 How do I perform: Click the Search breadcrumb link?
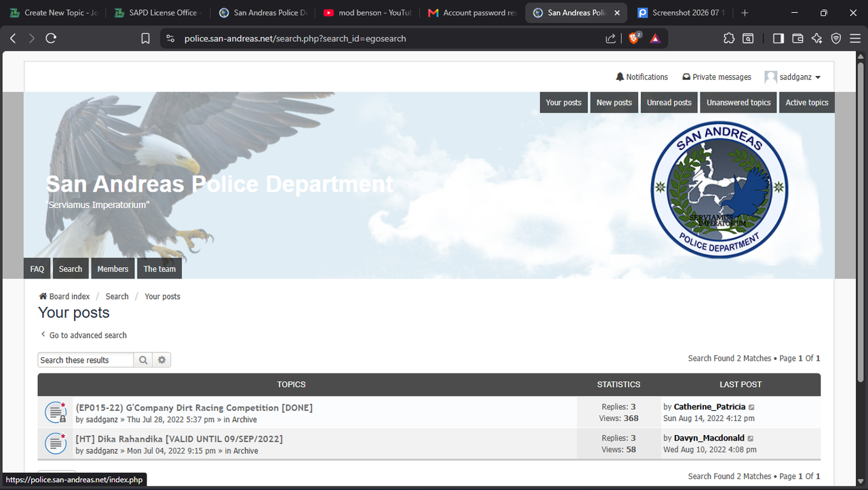click(x=117, y=296)
